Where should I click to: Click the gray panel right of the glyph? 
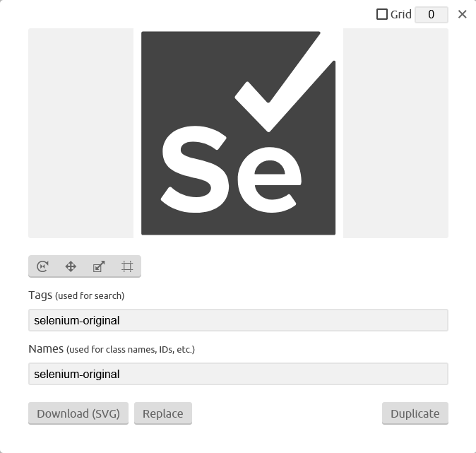pyautogui.click(x=395, y=133)
